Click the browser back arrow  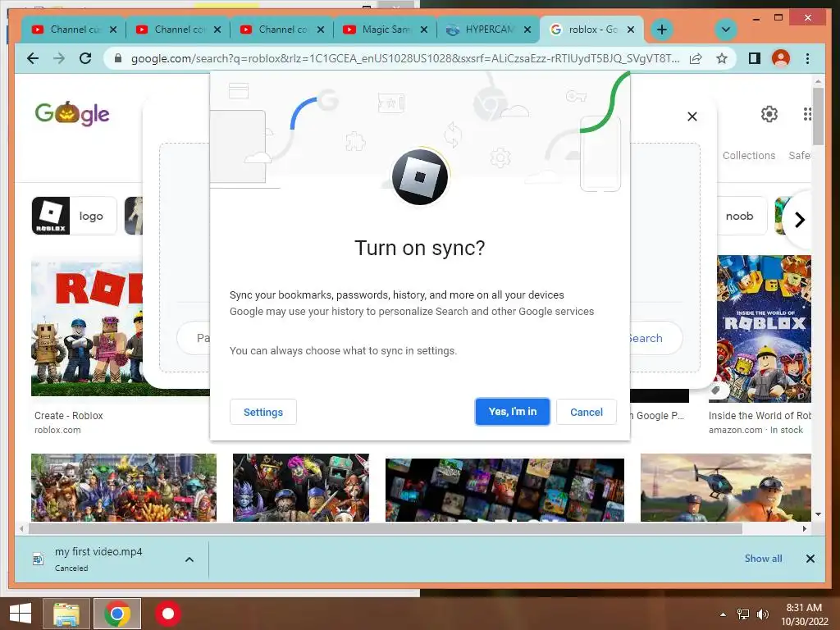point(33,58)
